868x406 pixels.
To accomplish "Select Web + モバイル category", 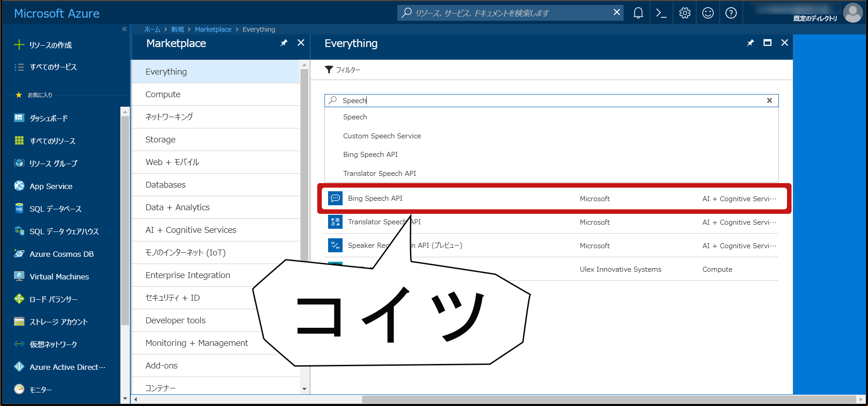I will point(215,162).
